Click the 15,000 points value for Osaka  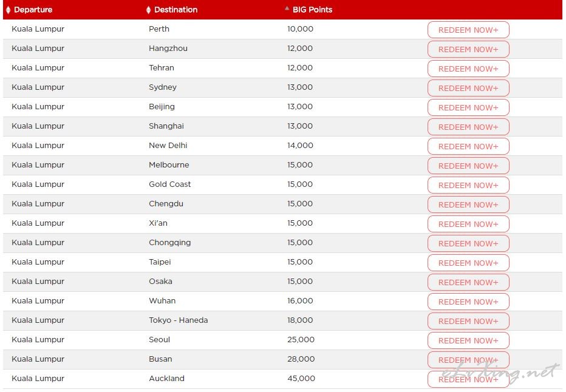[300, 282]
